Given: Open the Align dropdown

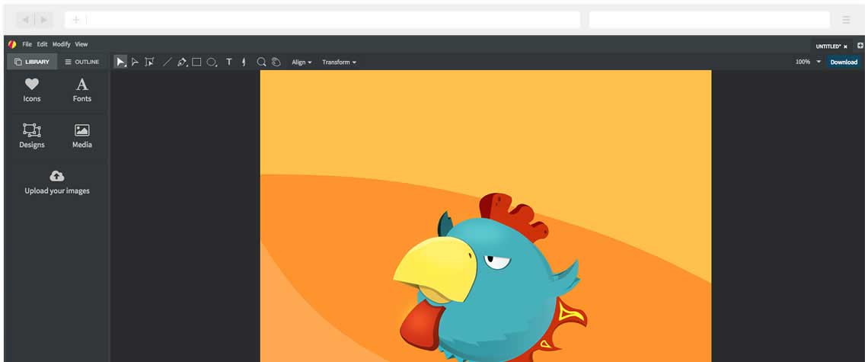Looking at the screenshot, I should pos(302,62).
